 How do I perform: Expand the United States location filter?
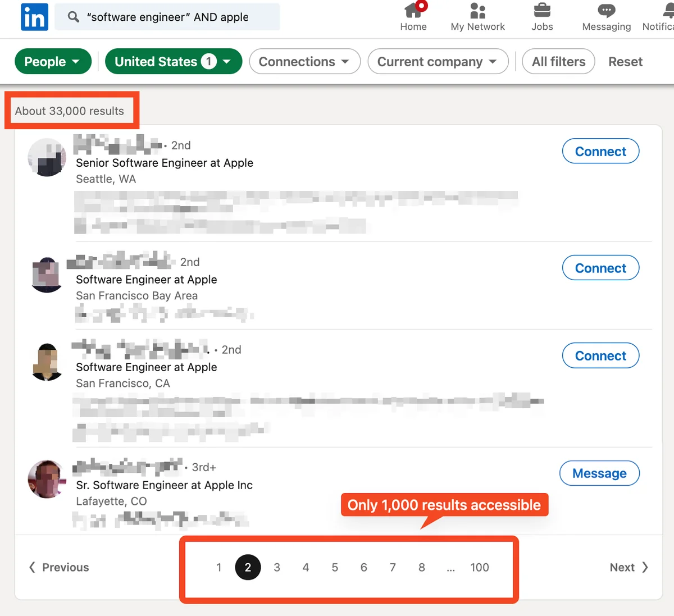[x=174, y=61]
